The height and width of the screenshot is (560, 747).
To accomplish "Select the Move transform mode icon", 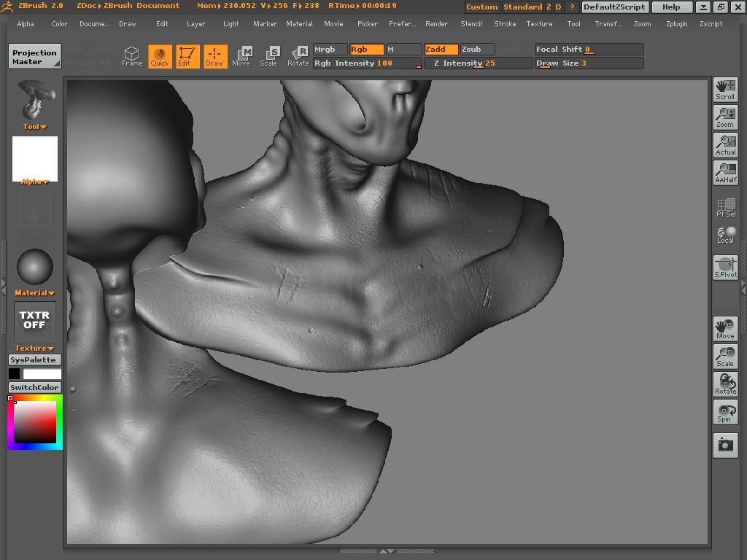I will (241, 56).
